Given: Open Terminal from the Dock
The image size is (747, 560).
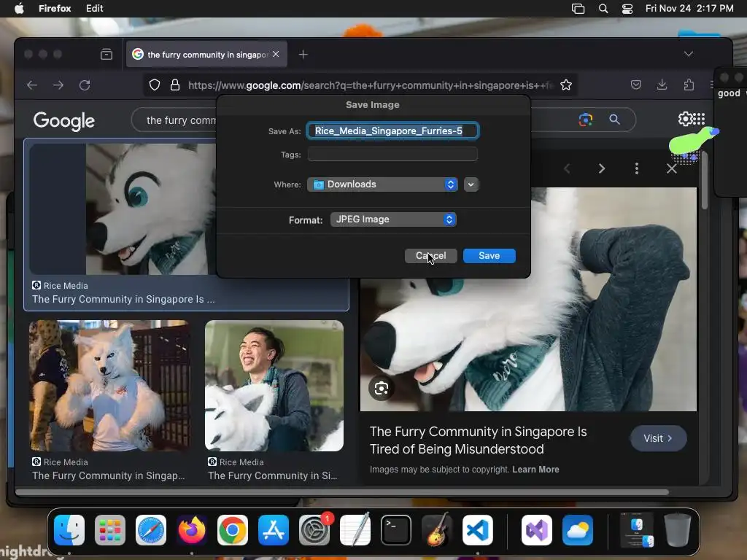Looking at the screenshot, I should click(x=396, y=530).
